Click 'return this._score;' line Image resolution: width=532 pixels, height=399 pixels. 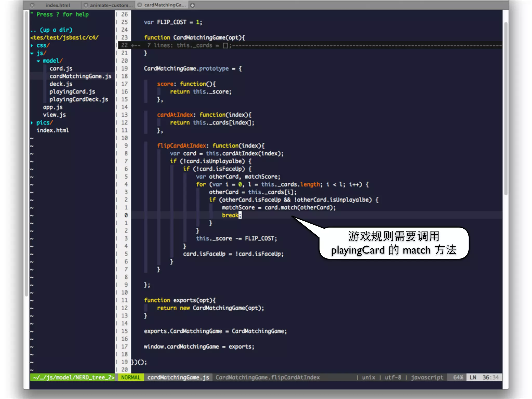pyautogui.click(x=201, y=92)
